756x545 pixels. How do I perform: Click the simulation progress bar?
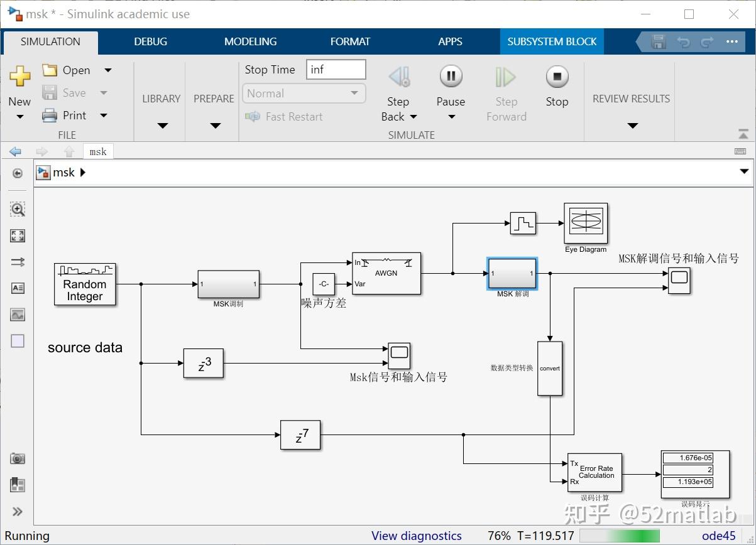[620, 536]
